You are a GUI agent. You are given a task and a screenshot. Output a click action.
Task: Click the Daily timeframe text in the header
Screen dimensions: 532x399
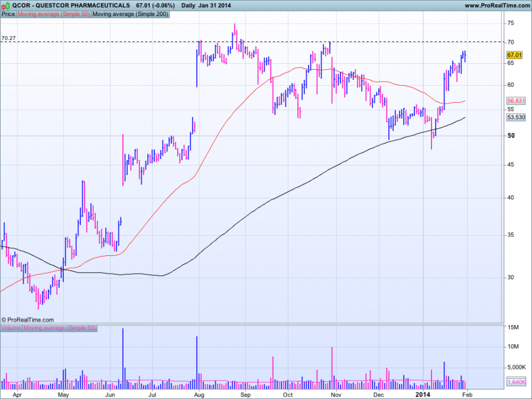188,5
